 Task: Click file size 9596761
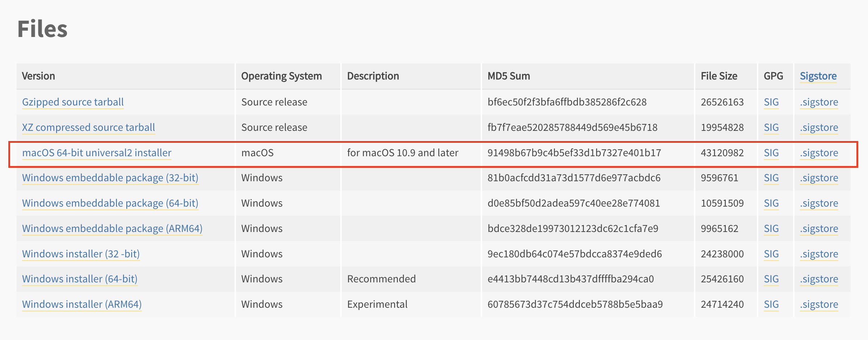[x=719, y=178]
